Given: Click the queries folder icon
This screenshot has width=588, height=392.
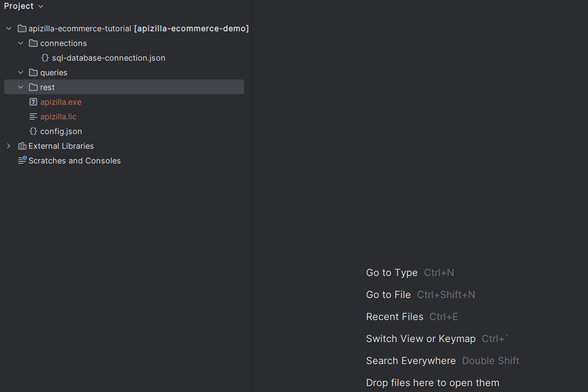Looking at the screenshot, I should click(33, 72).
